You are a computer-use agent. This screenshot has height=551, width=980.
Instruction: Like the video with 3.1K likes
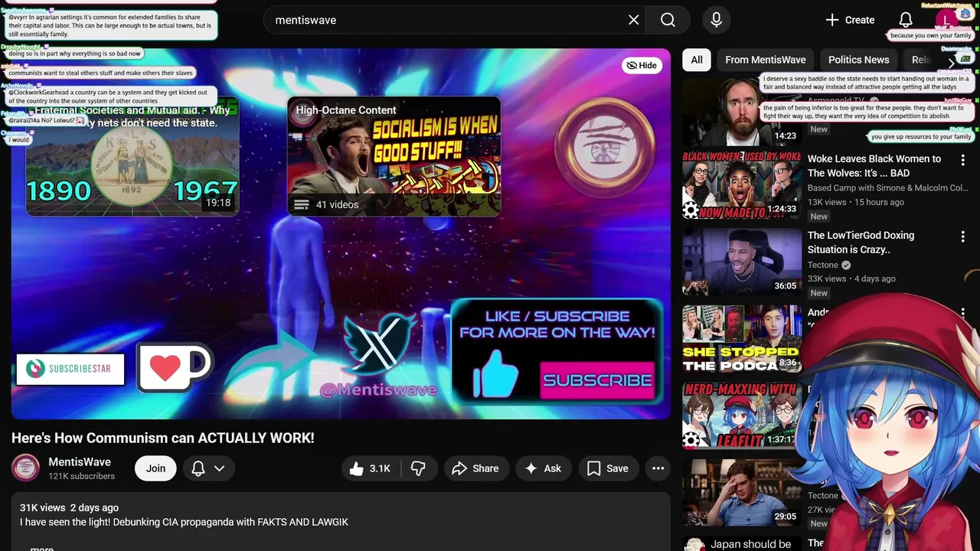[x=371, y=468]
